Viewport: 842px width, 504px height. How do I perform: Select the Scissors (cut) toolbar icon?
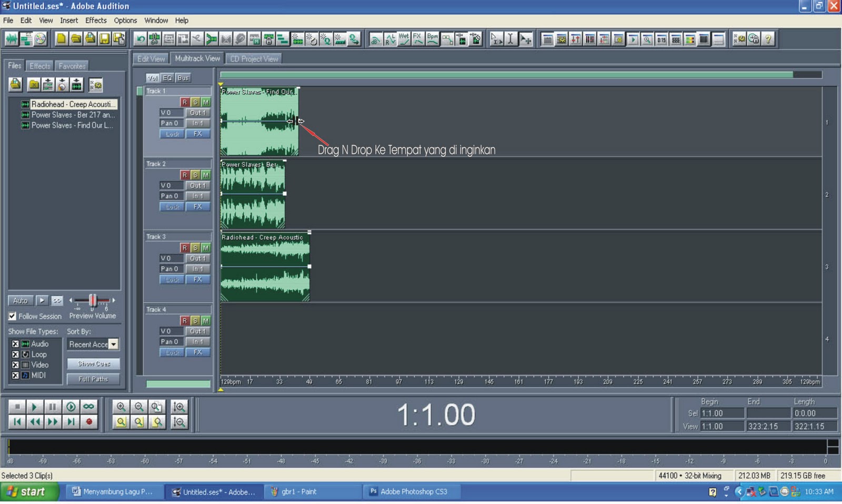(154, 38)
